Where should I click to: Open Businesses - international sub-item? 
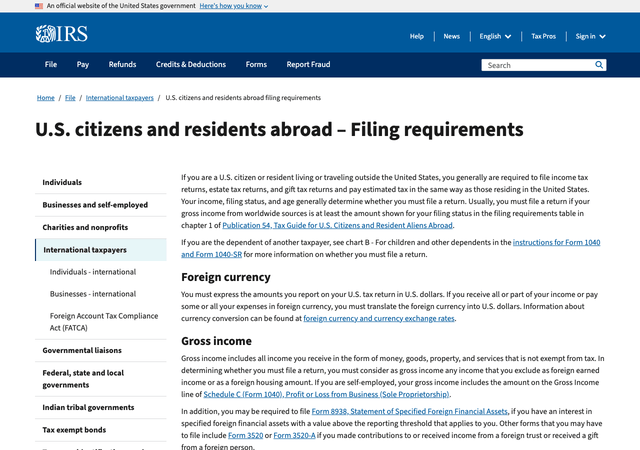93,294
